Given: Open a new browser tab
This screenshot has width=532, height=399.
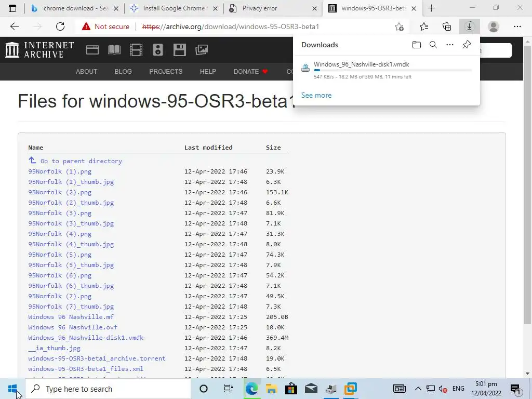Looking at the screenshot, I should tap(431, 8).
